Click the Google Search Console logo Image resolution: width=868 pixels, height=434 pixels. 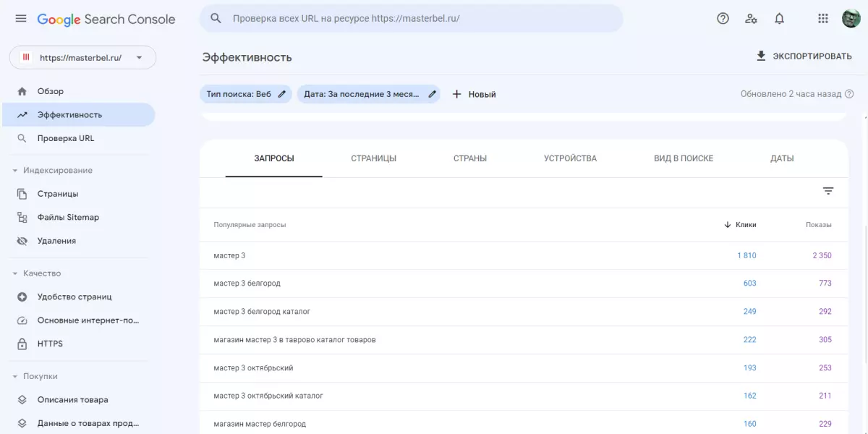(x=106, y=20)
